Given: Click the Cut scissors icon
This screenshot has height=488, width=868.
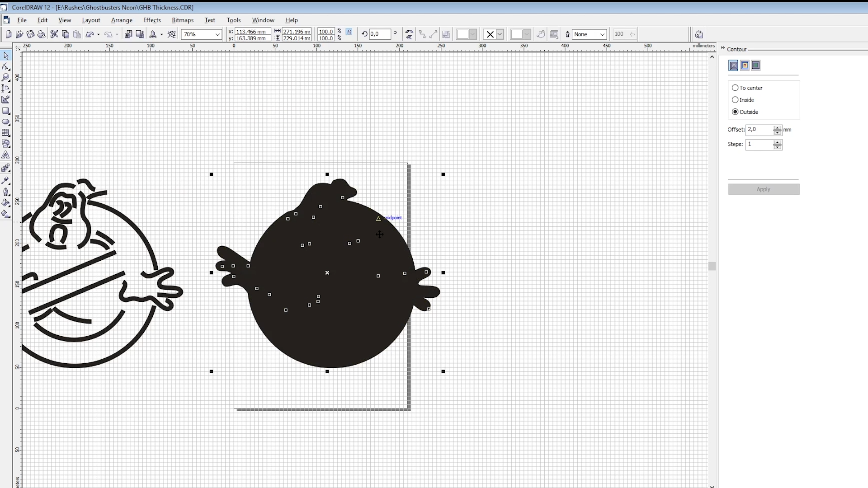Looking at the screenshot, I should tap(54, 34).
